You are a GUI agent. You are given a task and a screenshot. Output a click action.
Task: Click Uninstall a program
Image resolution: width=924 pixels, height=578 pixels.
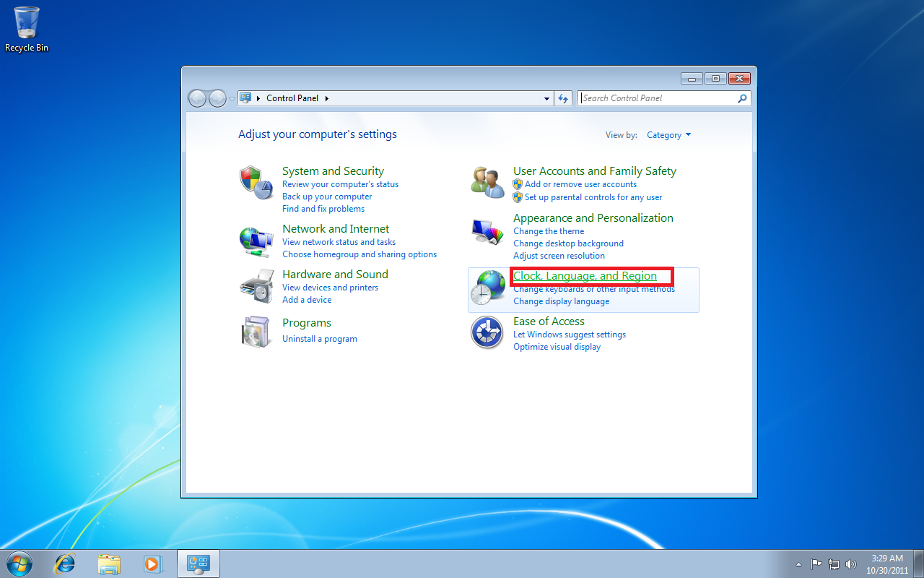coord(320,339)
